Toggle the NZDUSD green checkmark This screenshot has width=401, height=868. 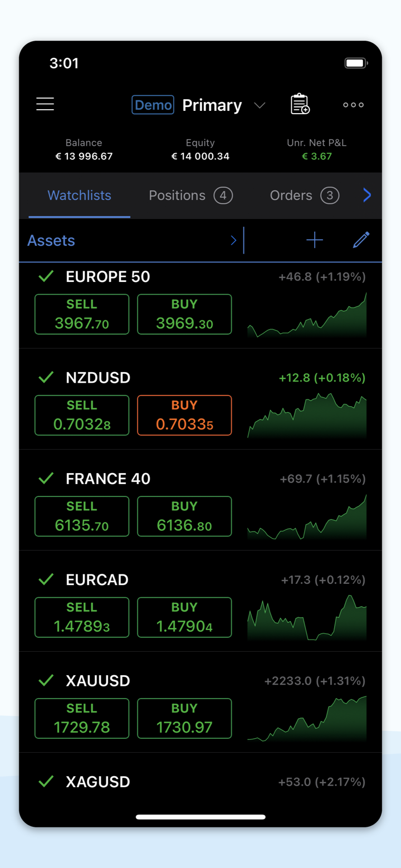pyautogui.click(x=46, y=378)
